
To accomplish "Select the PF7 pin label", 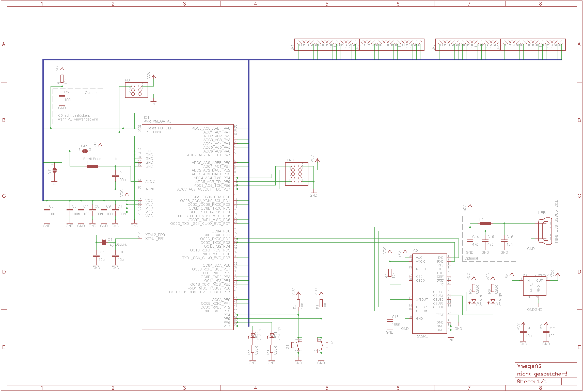I will click(x=227, y=326).
